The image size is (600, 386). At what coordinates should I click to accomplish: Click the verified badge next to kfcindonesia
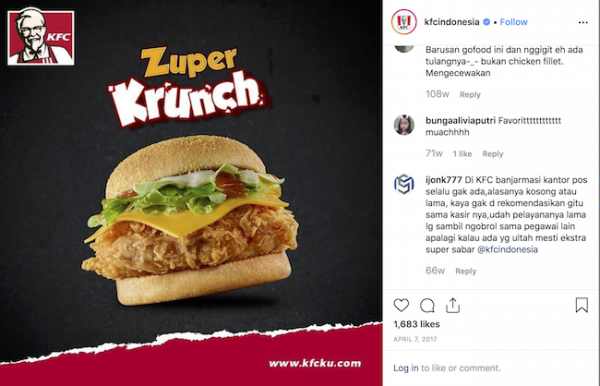486,22
